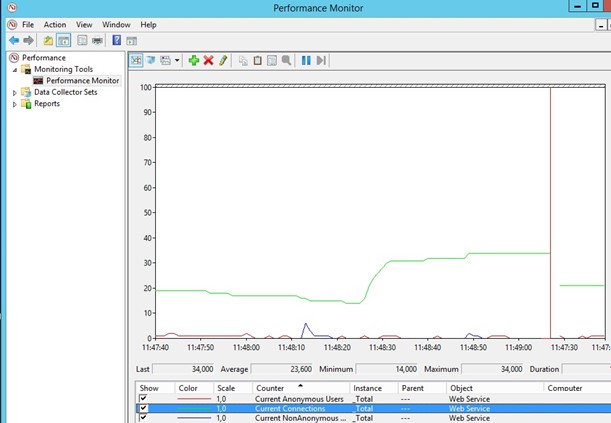611x423 pixels.
Task: Uncheck Show for Current NonAnonymous counter
Action: tap(143, 418)
